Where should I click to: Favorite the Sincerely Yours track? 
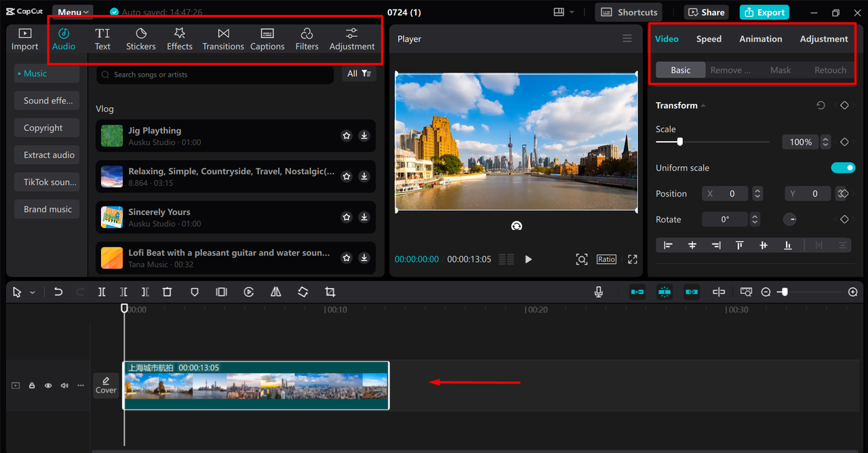pyautogui.click(x=347, y=217)
